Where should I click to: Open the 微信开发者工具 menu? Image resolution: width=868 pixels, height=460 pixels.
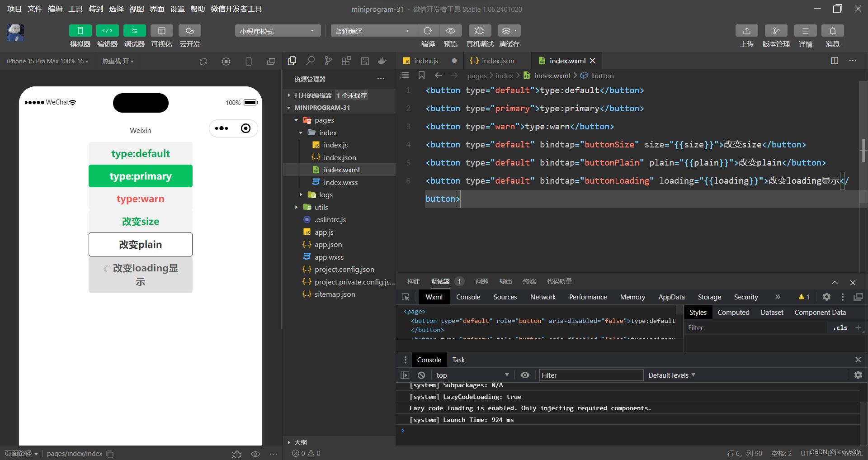coord(236,9)
